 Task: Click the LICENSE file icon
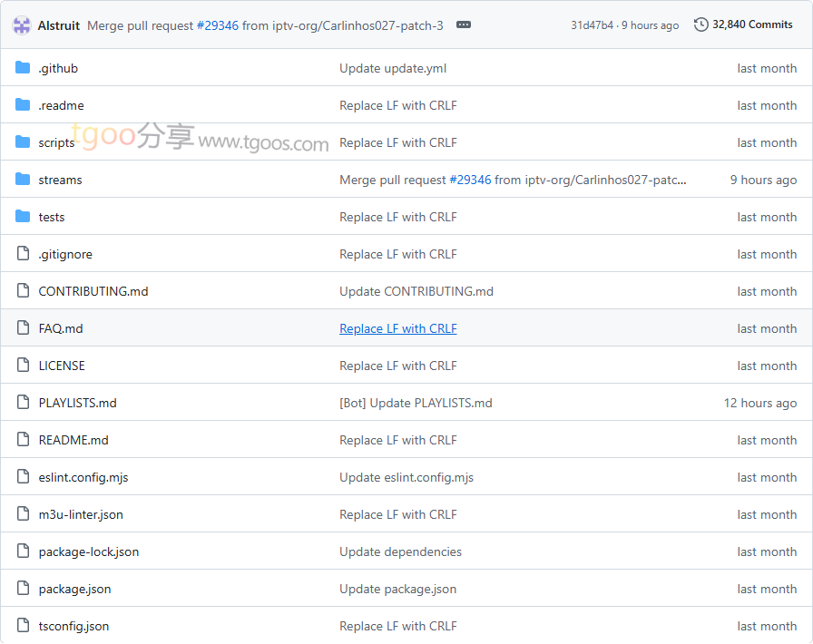tap(23, 366)
